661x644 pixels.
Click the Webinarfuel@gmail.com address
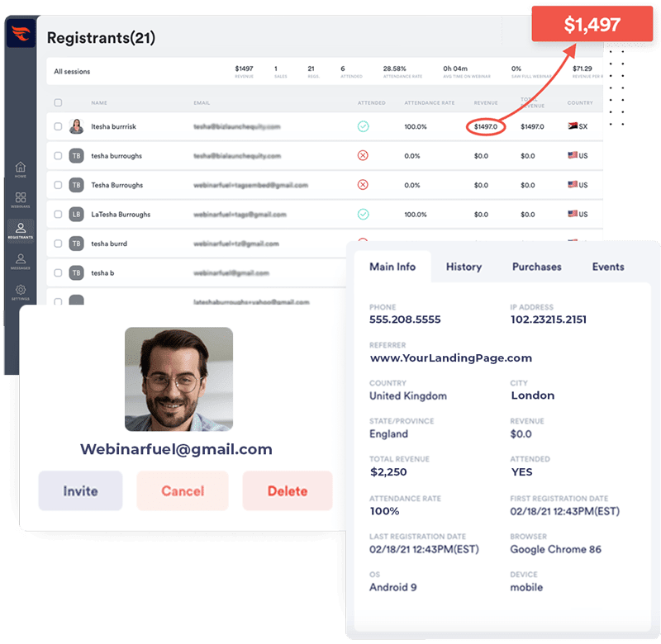[176, 449]
